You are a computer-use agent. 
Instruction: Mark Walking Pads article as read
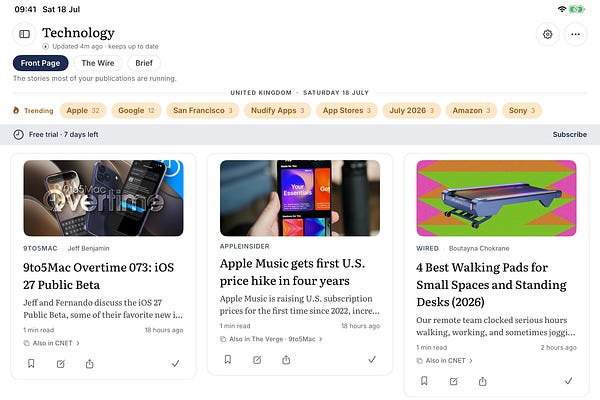[568, 381]
